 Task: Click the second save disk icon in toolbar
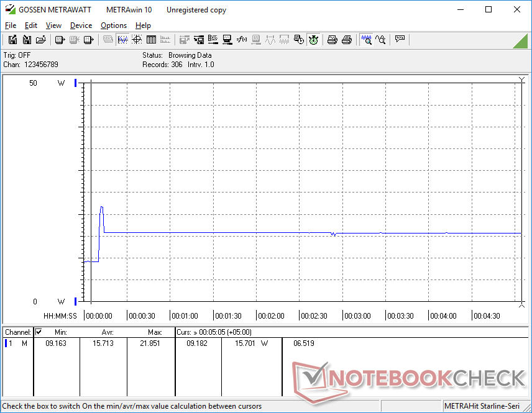pyautogui.click(x=27, y=40)
